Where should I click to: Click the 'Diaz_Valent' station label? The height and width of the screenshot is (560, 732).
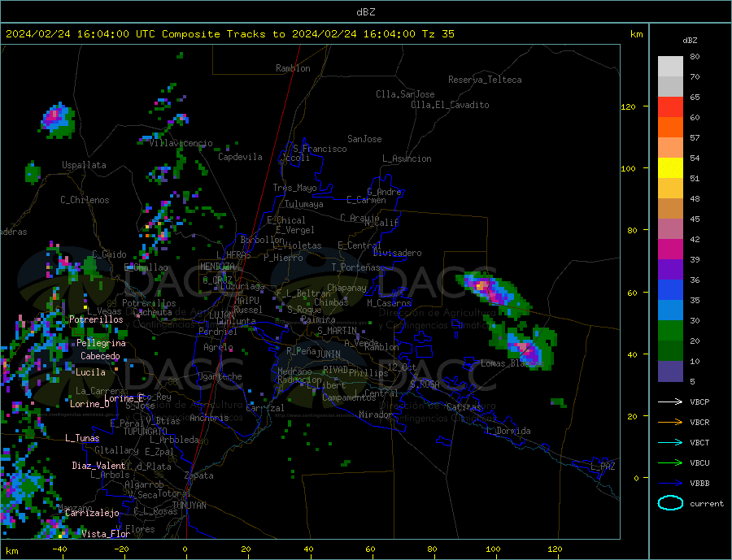[x=98, y=466]
